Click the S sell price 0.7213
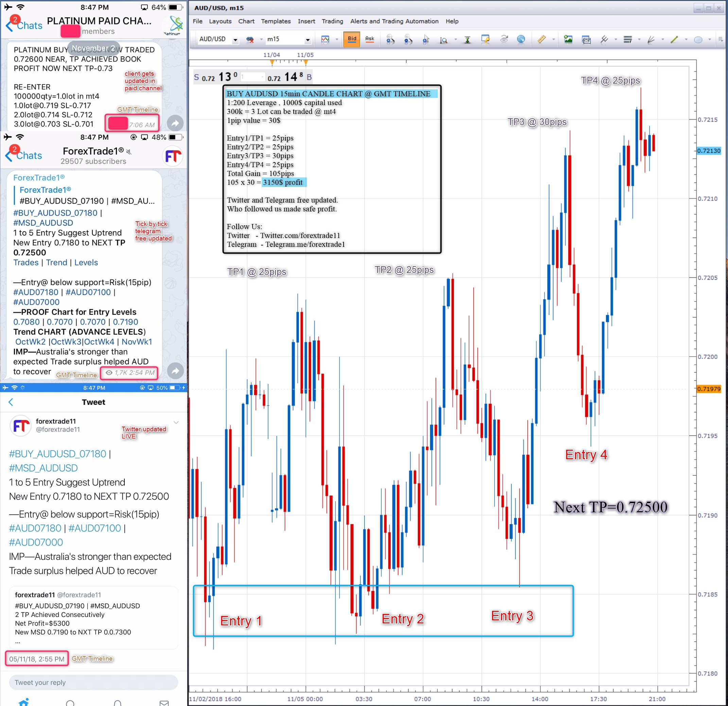The width and height of the screenshot is (728, 706). tap(216, 77)
